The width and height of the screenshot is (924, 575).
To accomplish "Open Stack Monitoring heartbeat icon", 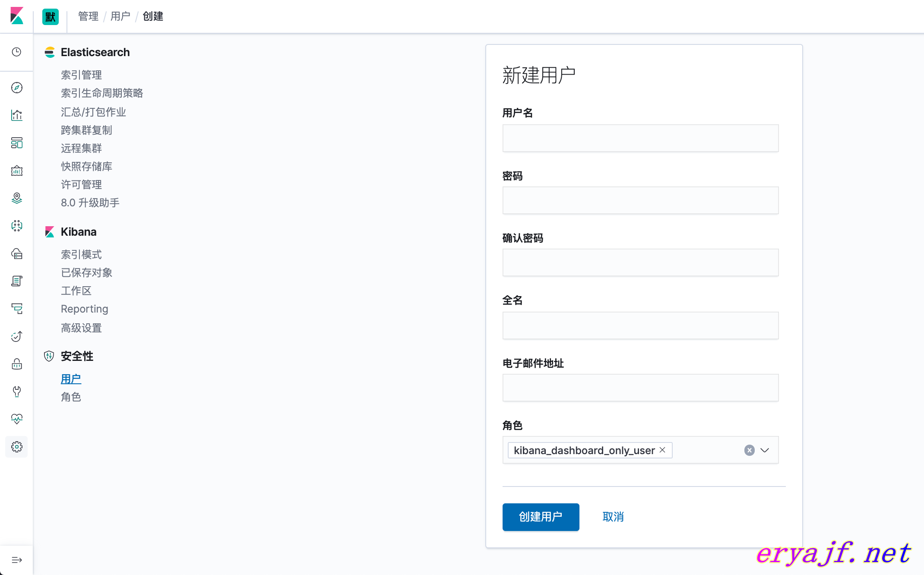I will (x=17, y=419).
